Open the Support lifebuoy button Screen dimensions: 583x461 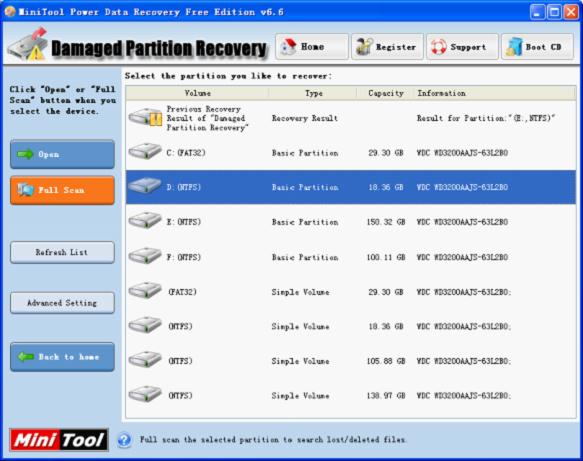pos(462,47)
